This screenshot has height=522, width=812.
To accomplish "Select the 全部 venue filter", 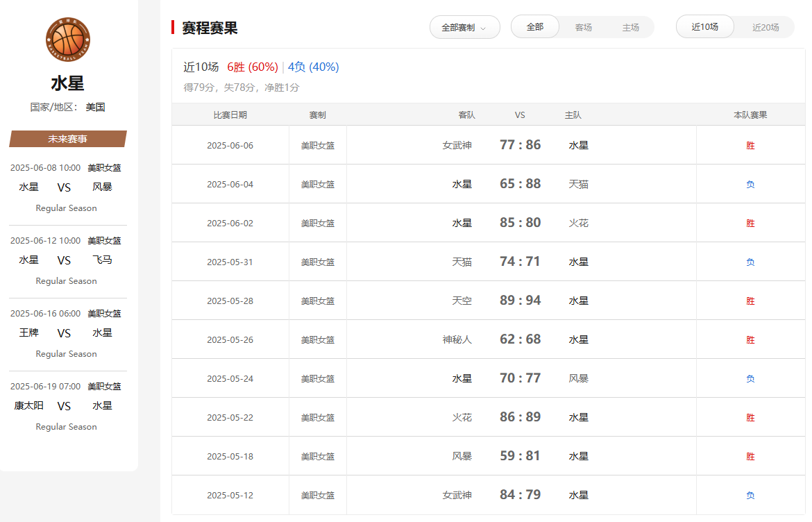I will [535, 27].
